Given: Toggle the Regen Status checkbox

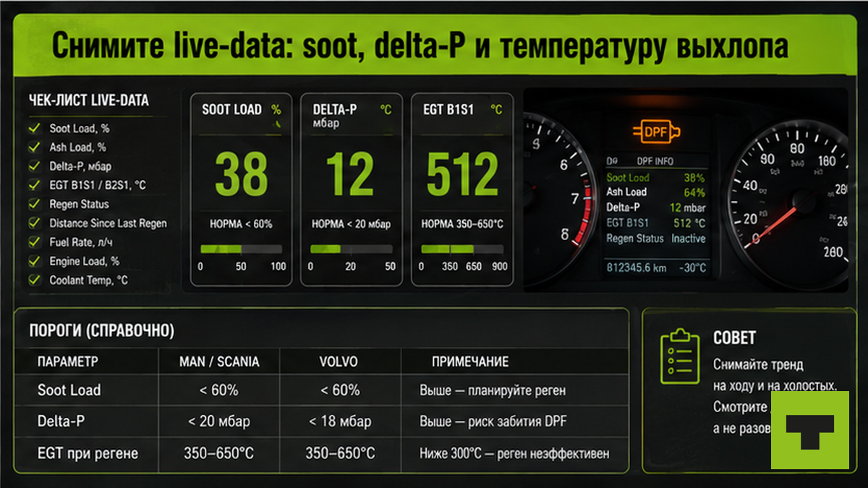Looking at the screenshot, I should tap(33, 205).
